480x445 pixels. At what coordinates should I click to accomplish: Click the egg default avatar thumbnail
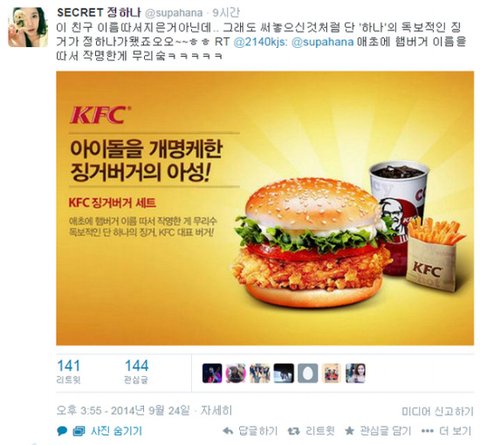308,373
